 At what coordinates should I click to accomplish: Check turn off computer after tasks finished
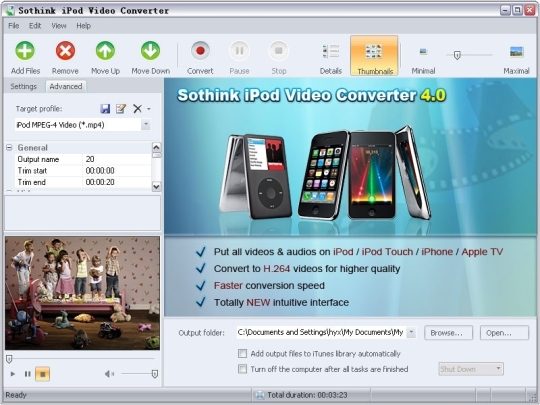tap(242, 369)
